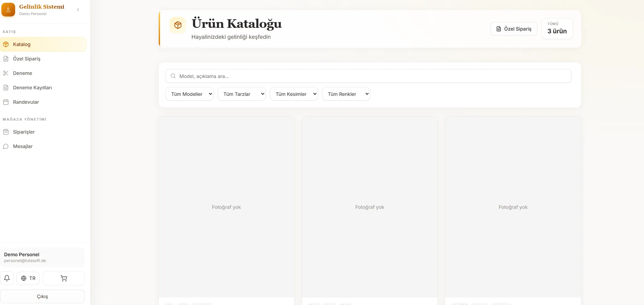Go to Siparişler

pos(43,132)
